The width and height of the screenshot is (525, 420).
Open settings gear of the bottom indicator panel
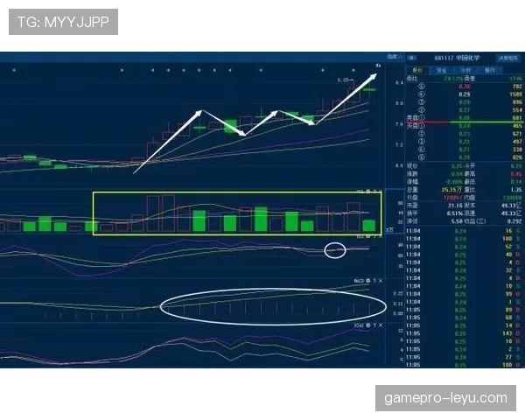[368, 325]
